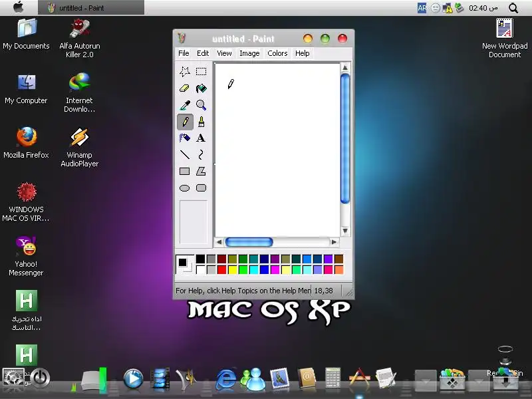Select the Rounded Rectangle tool
Screen dimensions: 532x399
tap(201, 188)
